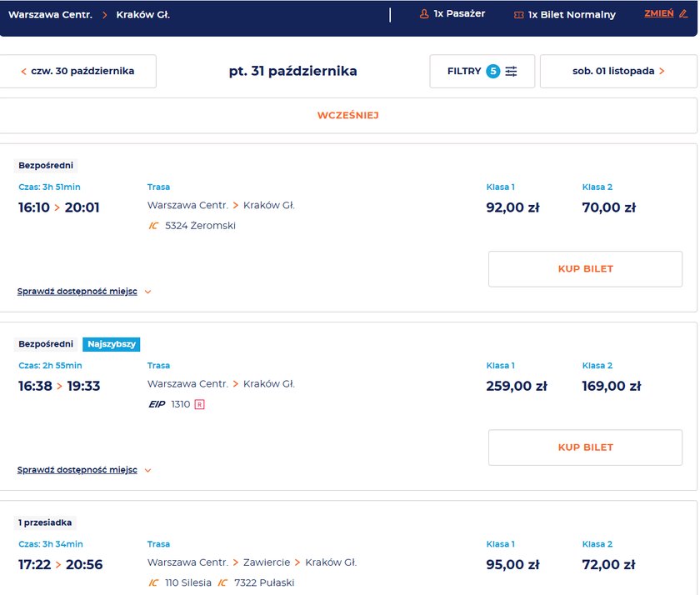Select Klasa 1 price 259,00 zł
The image size is (700, 595).
click(516, 386)
